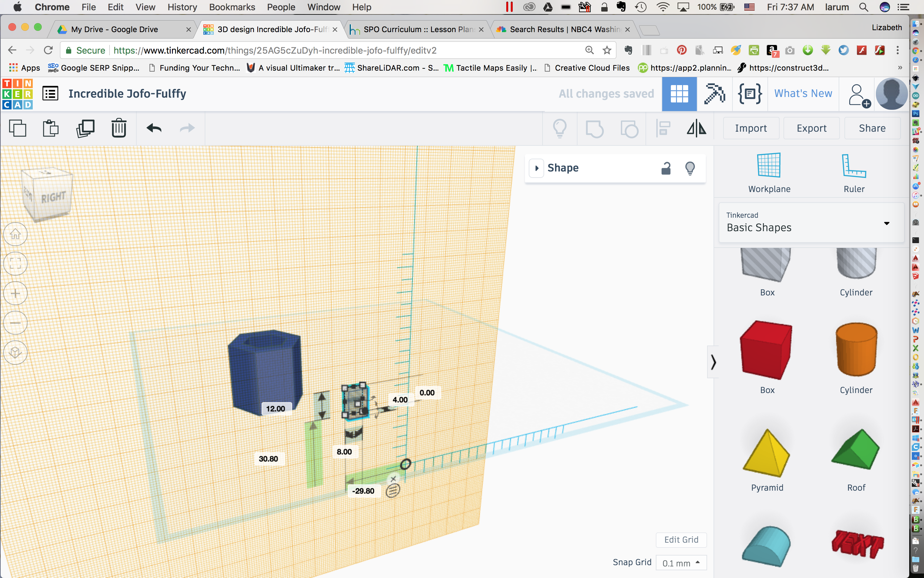Viewport: 924px width, 578px height.
Task: Delete selection with trash icon
Action: coord(119,128)
